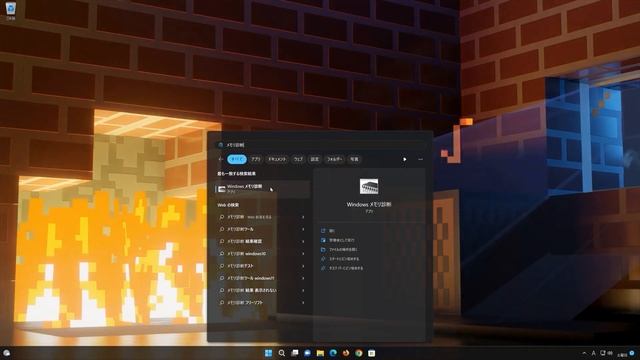
Task: Select the Recycle Bin desktop icon
Action: [11, 11]
